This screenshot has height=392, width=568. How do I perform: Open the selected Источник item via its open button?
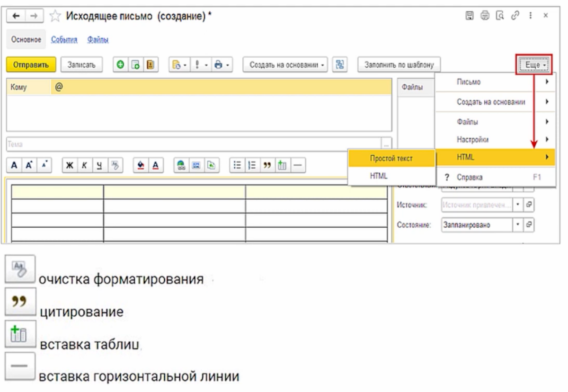(x=528, y=205)
